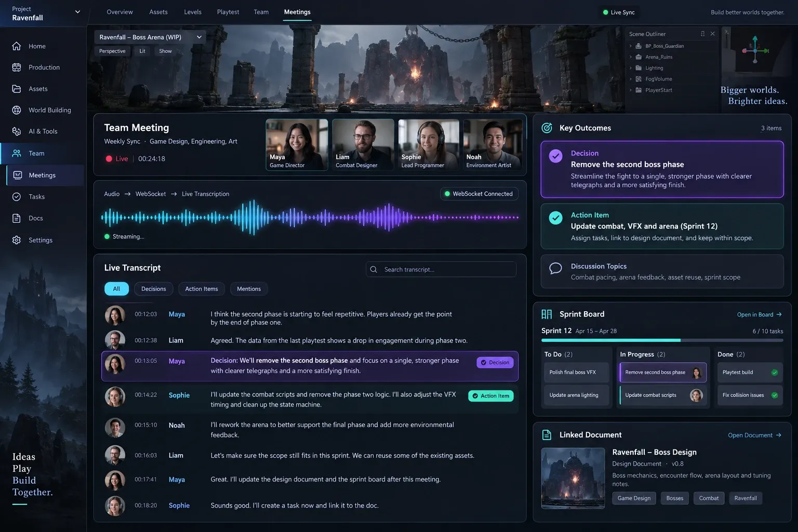Open the Ravenfall project dropdown

tap(77, 12)
